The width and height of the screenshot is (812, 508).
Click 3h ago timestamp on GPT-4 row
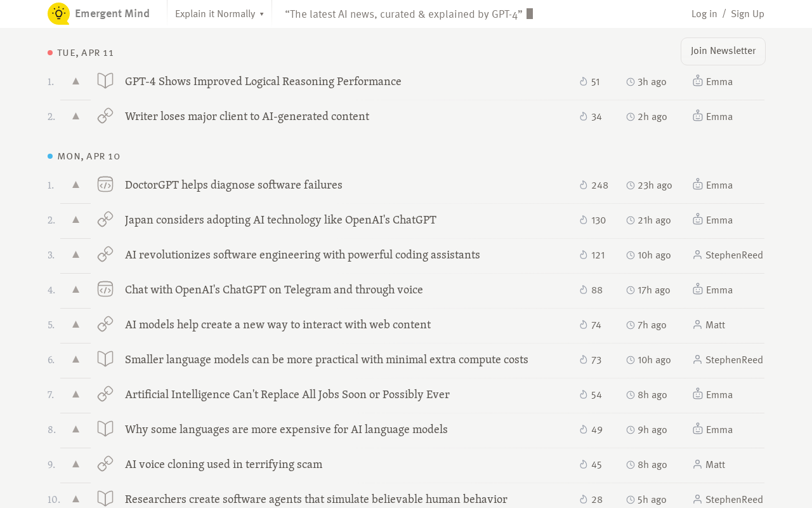[646, 82]
